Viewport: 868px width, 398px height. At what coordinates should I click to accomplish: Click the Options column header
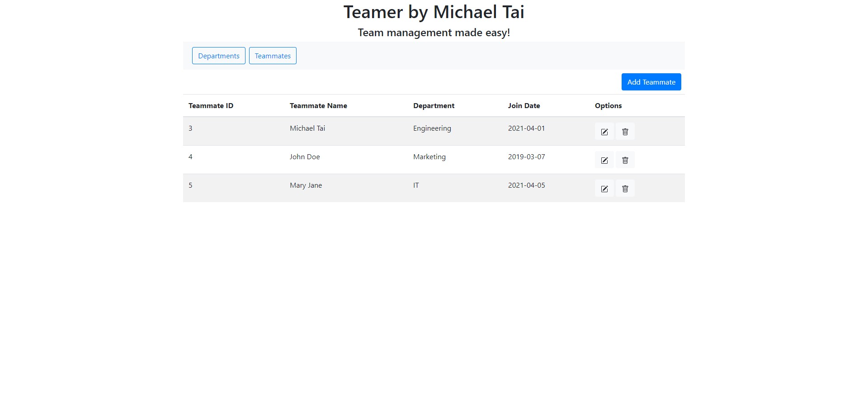pos(608,106)
